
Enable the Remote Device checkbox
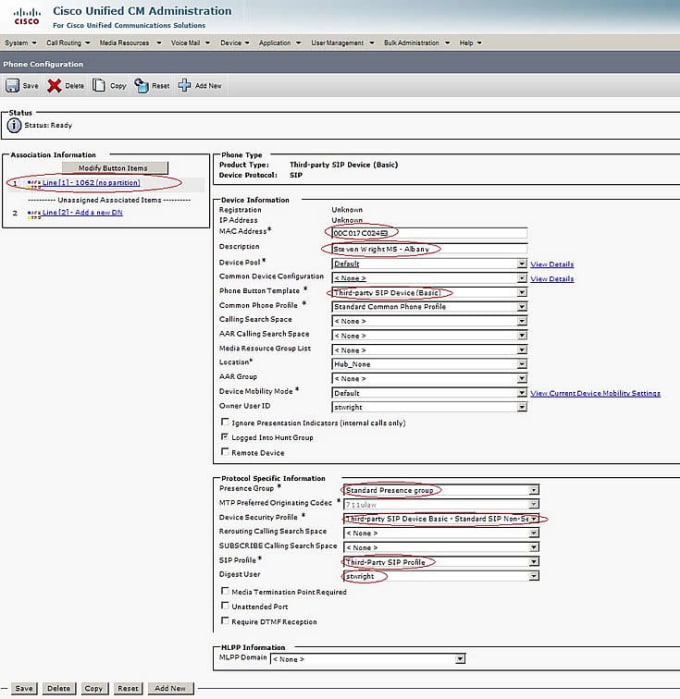[x=225, y=452]
